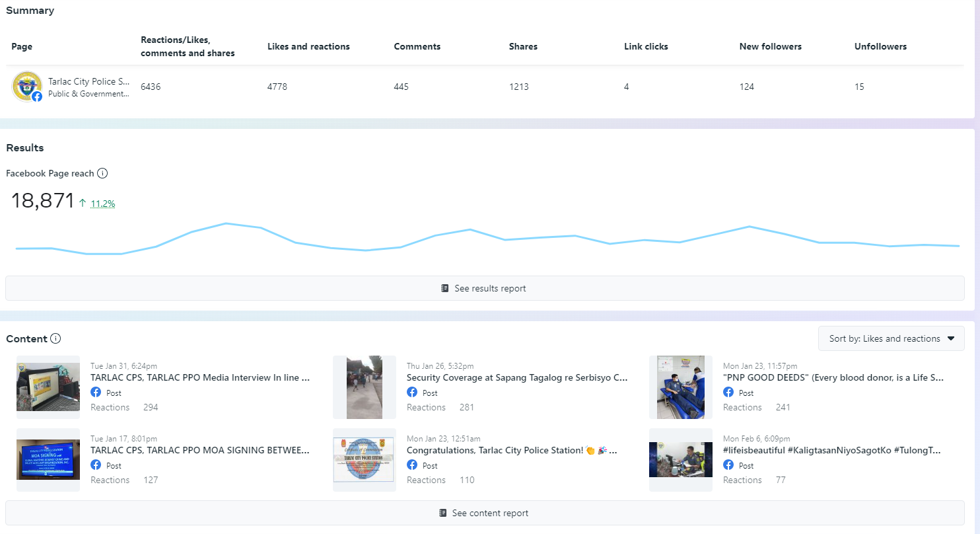Click the Tarlac City Police page avatar
980x534 pixels.
pos(27,87)
